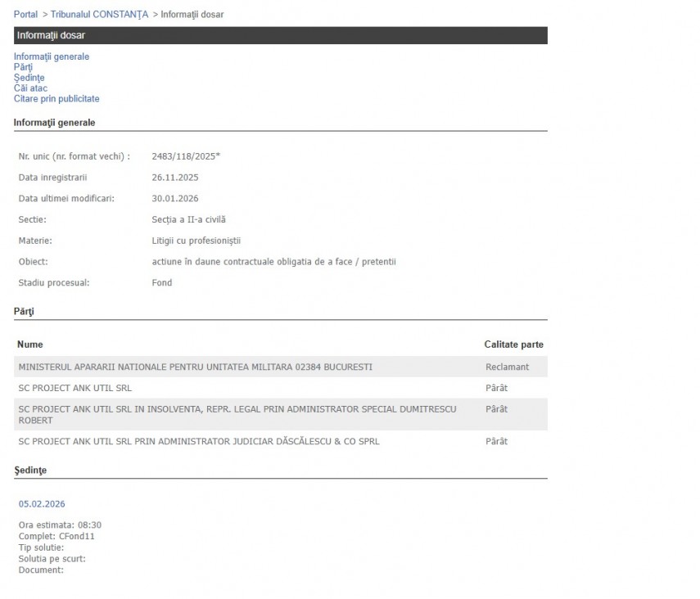Screen dimensions: 700x599
Task: Click the Secția a II-a civilă value
Action: click(188, 219)
